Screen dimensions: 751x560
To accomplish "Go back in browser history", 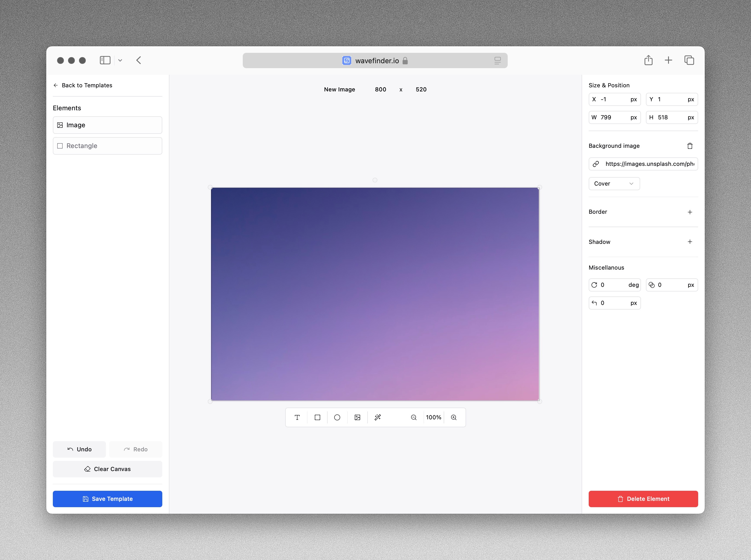I will coord(138,60).
